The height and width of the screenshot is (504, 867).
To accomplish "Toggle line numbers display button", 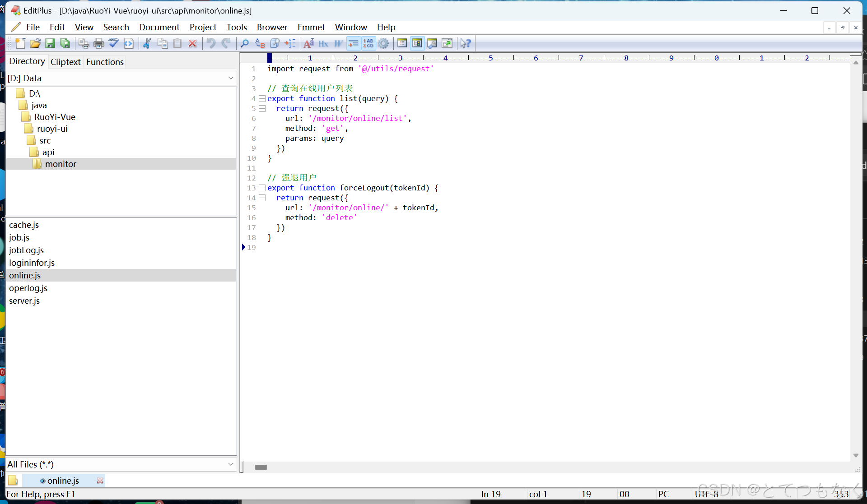I will point(368,43).
